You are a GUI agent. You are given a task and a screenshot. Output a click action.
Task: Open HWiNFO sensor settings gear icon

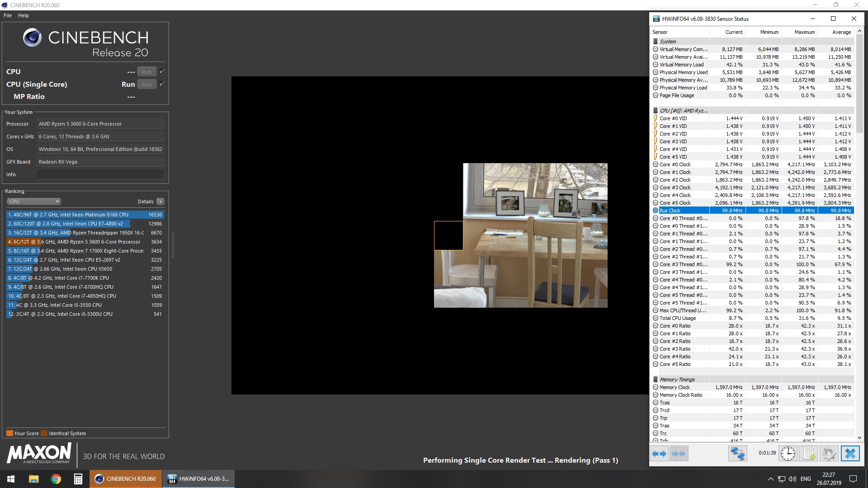829,454
